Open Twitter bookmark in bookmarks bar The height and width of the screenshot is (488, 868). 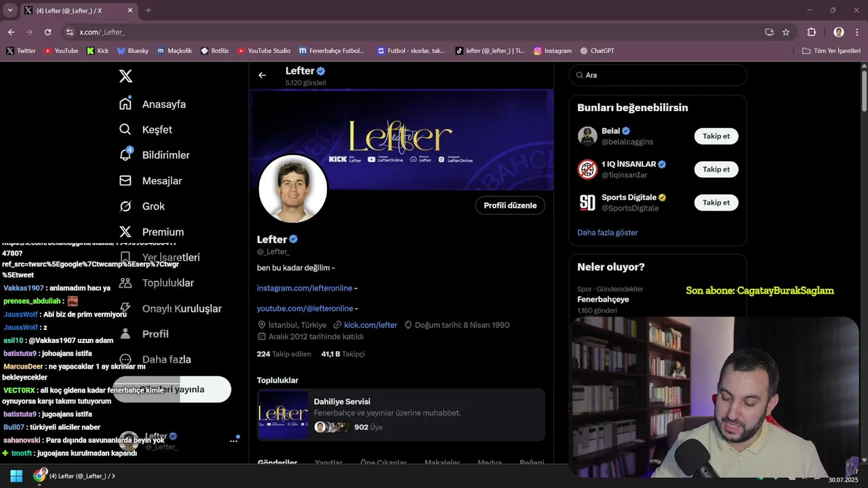(21, 51)
